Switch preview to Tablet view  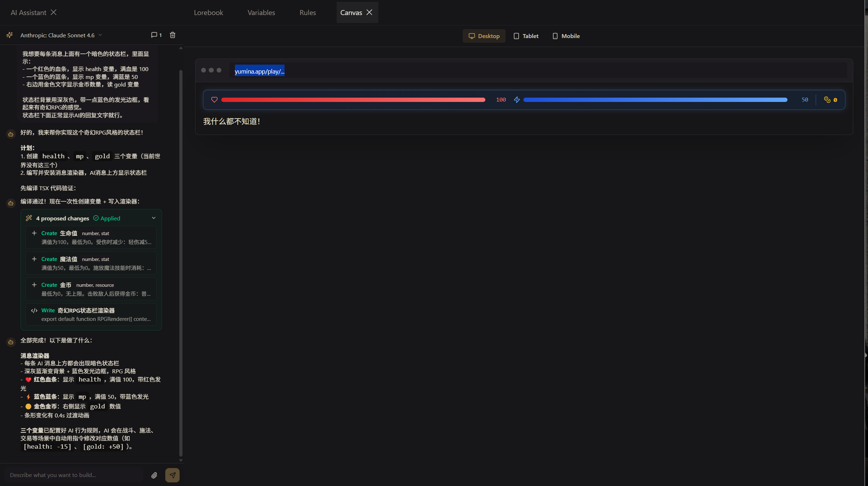tap(526, 36)
